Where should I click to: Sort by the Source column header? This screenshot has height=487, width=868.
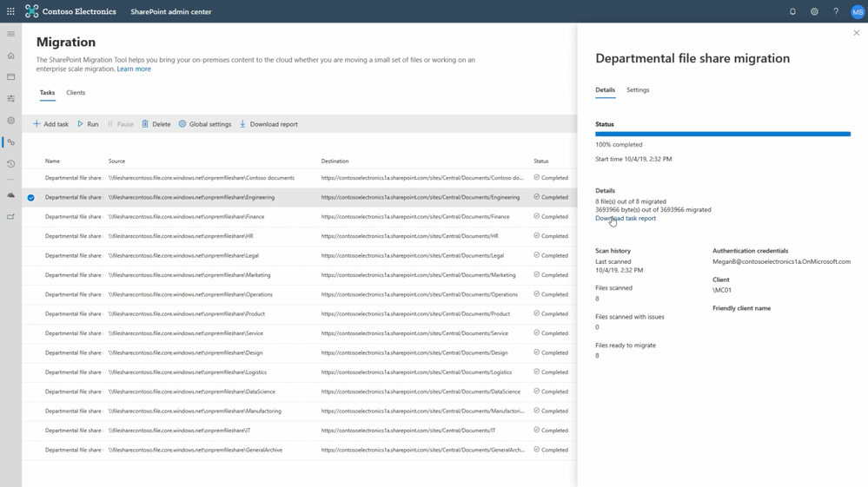coord(116,161)
